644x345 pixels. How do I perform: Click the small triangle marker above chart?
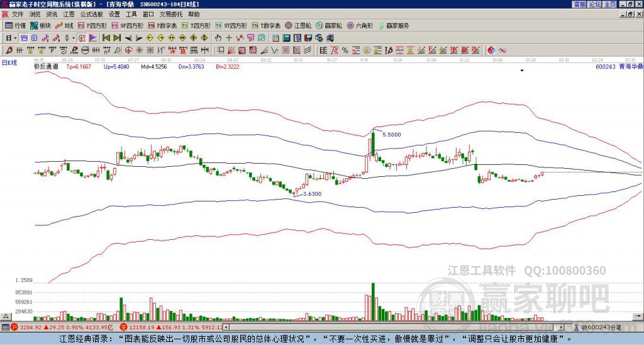click(x=521, y=71)
